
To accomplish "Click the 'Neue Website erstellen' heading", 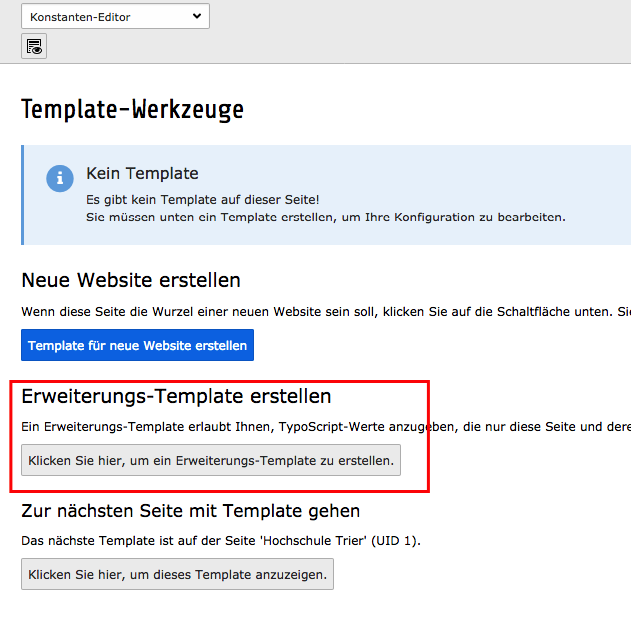I will coord(131,280).
